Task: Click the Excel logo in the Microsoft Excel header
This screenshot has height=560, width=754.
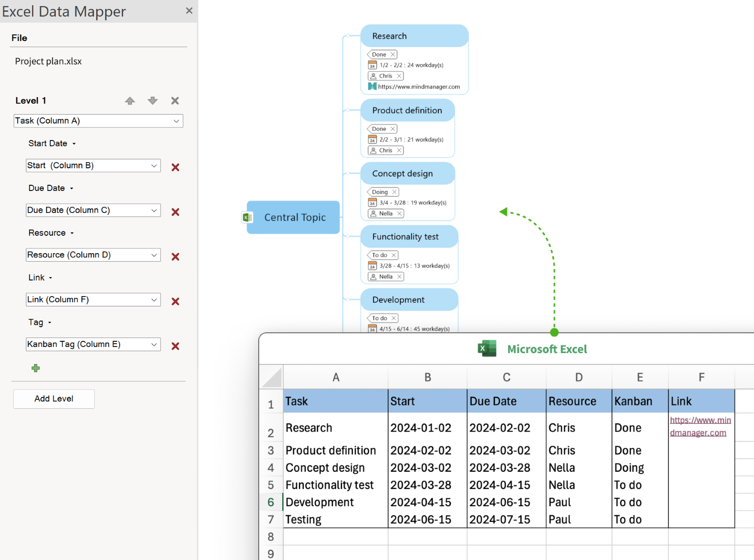Action: coord(487,348)
